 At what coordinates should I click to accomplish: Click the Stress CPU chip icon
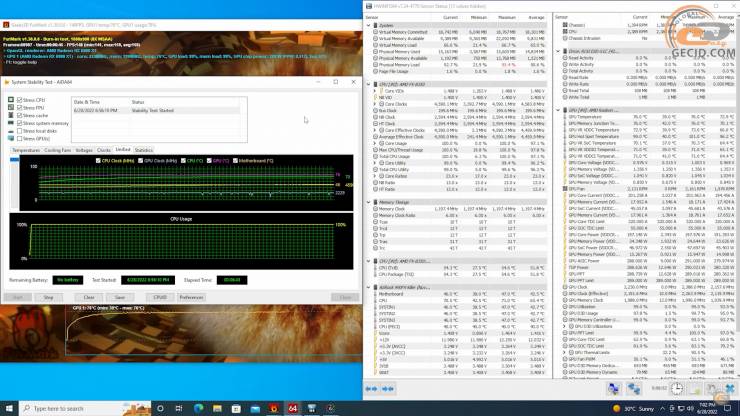(11, 100)
